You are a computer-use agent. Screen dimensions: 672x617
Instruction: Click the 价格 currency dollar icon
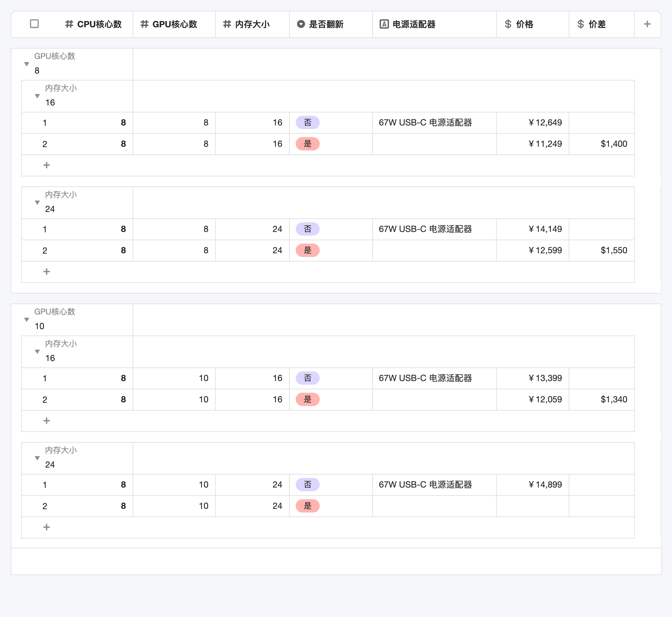pos(508,24)
